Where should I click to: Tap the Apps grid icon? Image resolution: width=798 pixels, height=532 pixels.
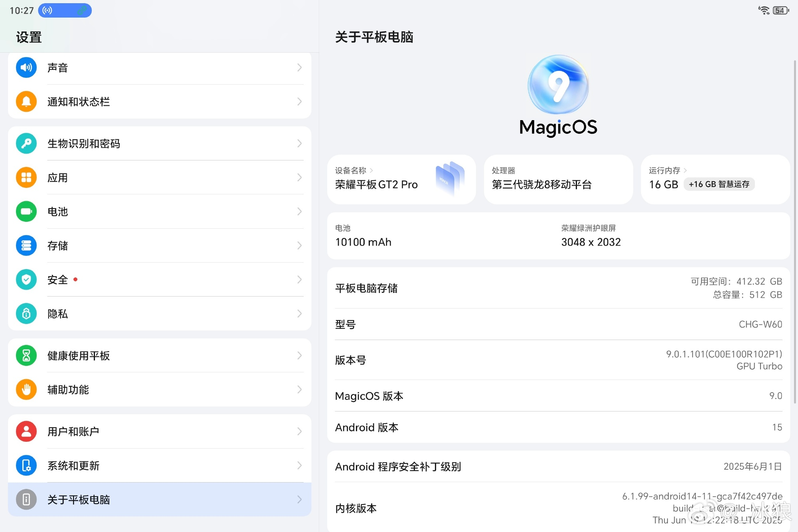click(x=26, y=177)
